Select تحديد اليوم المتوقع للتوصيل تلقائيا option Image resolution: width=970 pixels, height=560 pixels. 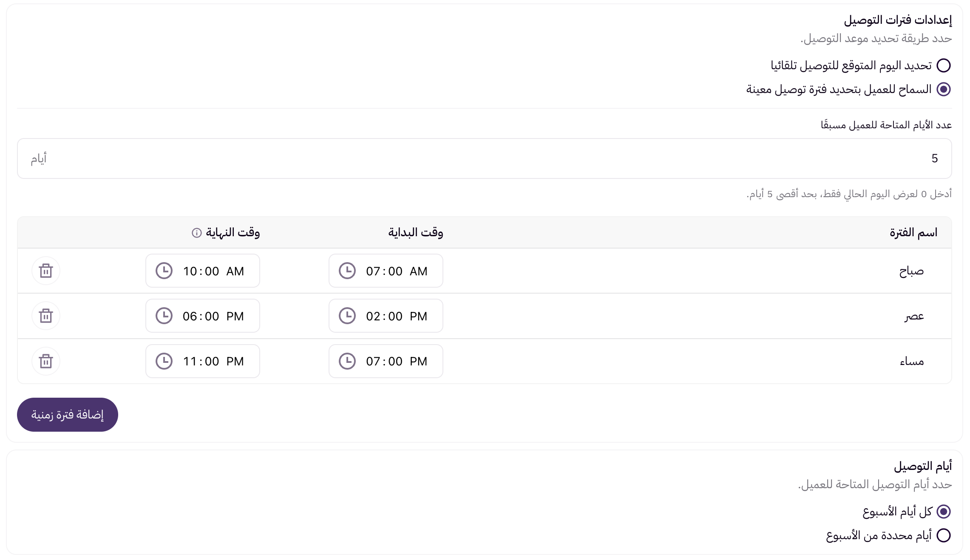click(944, 65)
